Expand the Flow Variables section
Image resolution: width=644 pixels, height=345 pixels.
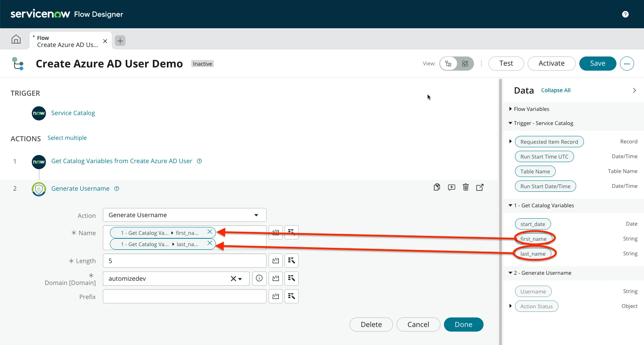(510, 109)
